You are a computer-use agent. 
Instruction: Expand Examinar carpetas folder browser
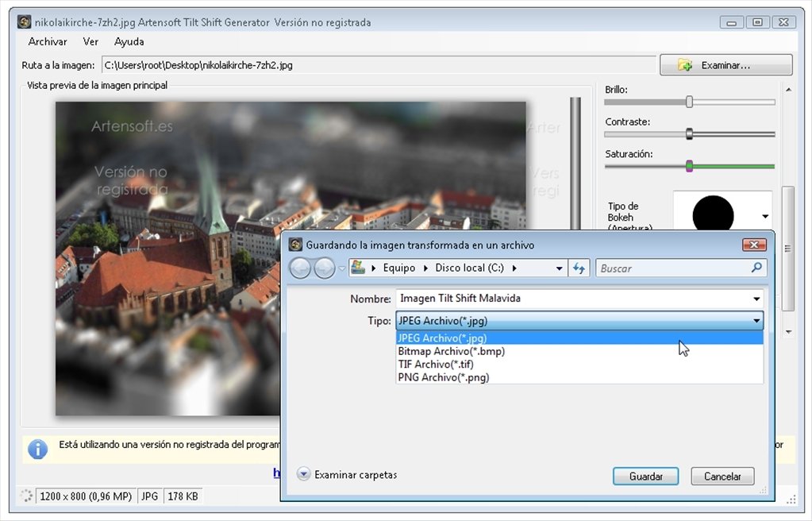(x=347, y=474)
